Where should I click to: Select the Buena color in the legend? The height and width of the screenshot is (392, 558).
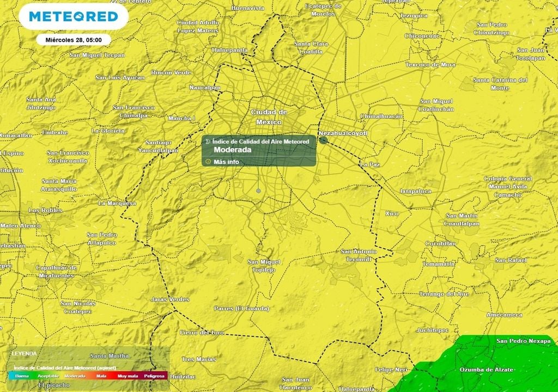tap(22, 376)
